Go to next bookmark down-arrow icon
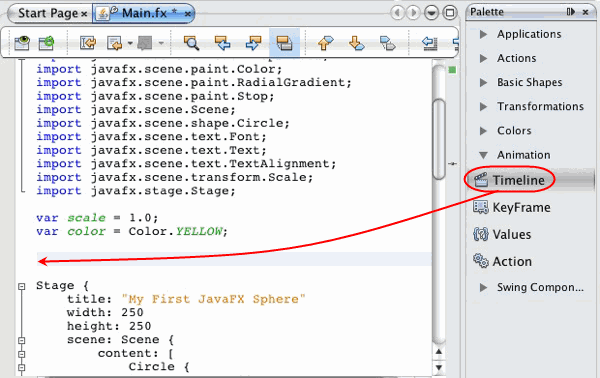 click(357, 43)
